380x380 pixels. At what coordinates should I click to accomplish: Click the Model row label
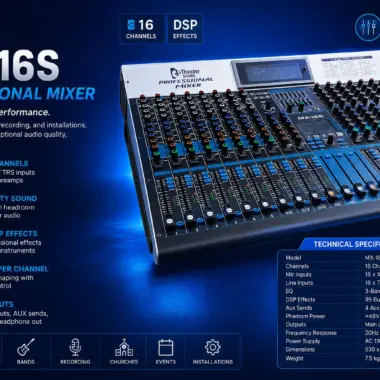[293, 258]
